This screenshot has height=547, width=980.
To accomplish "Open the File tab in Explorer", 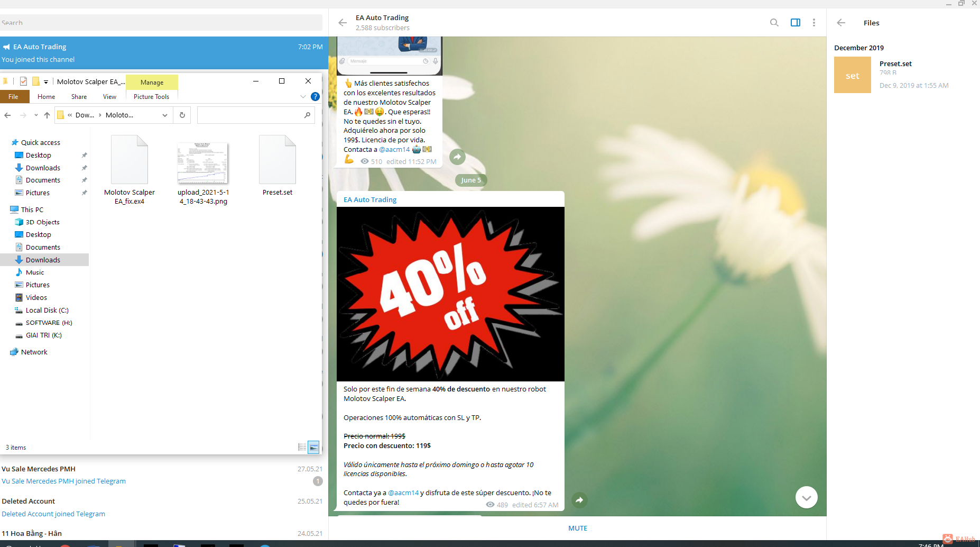I will tap(13, 97).
